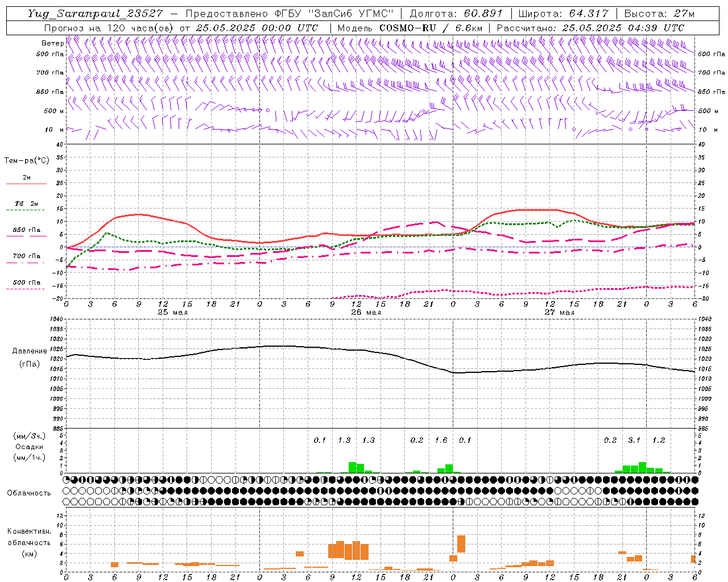Click the 25 мая date label
Screen dimensions: 728x582
pyautogui.click(x=172, y=313)
